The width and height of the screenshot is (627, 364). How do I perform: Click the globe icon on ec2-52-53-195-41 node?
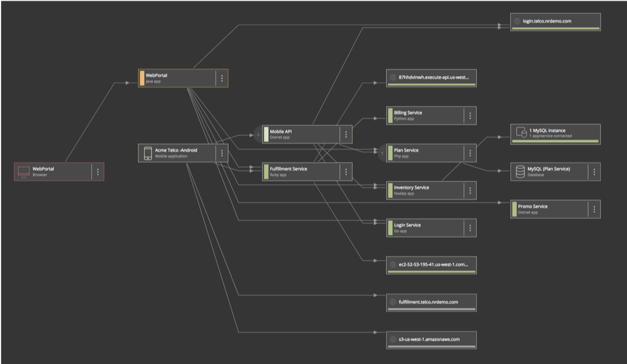[x=393, y=265]
